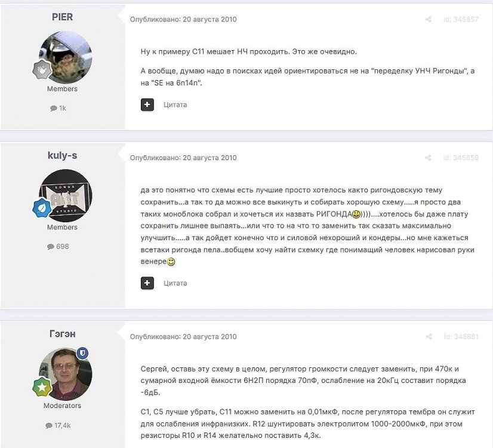The height and width of the screenshot is (448, 493).
Task: Open the kuly-s Sonus Art Studio avatar
Action: pyautogui.click(x=66, y=196)
